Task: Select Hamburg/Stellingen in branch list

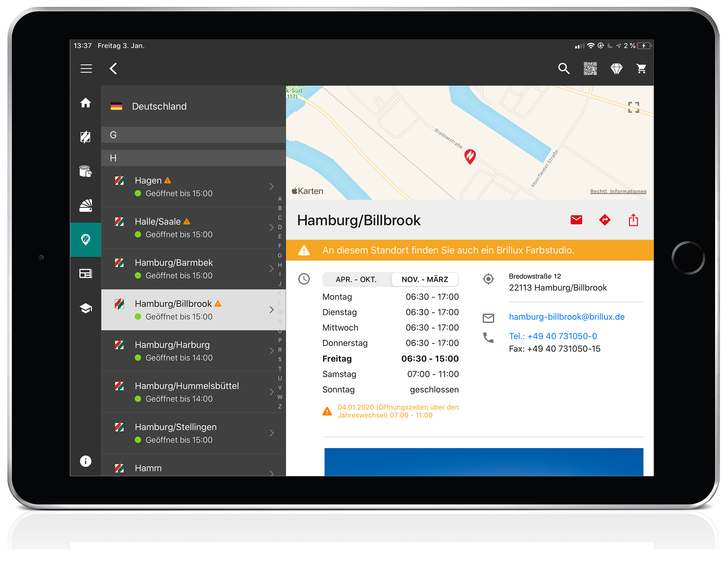Action: 193,433
